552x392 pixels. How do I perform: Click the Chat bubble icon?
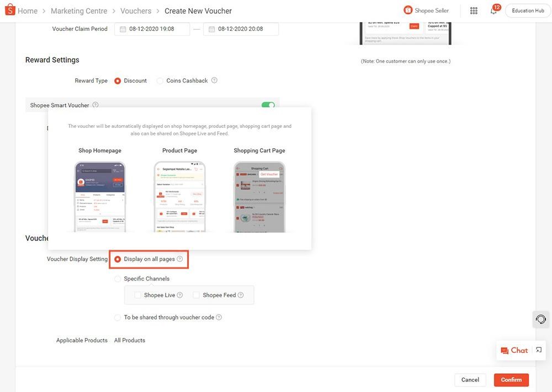point(505,351)
